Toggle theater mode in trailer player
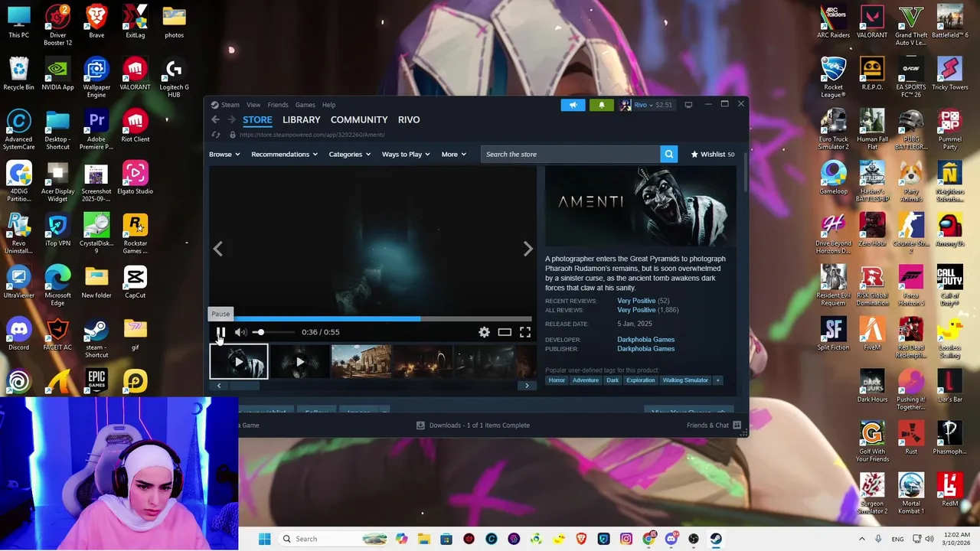This screenshot has height=551, width=980. coord(505,332)
